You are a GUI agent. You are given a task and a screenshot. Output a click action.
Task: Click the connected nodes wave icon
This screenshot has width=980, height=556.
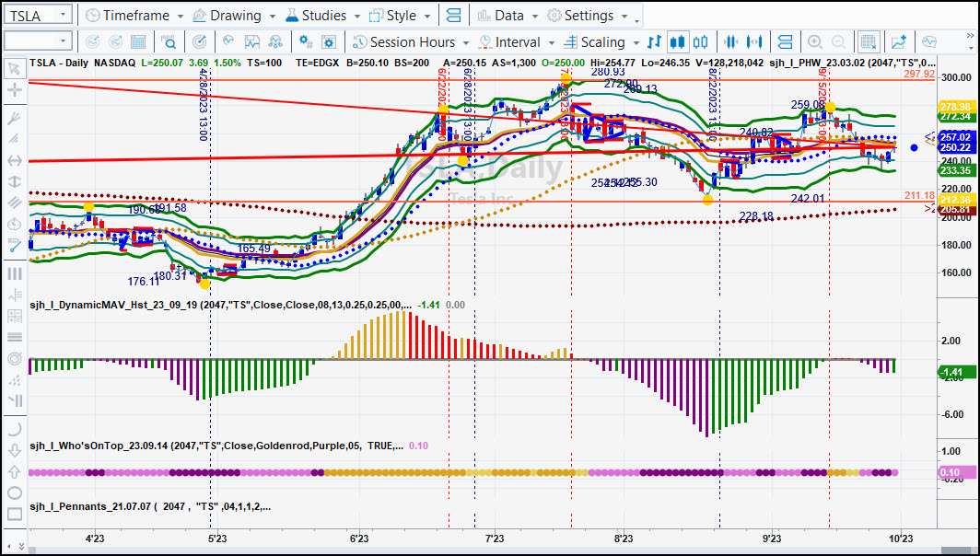pyautogui.click(x=275, y=41)
